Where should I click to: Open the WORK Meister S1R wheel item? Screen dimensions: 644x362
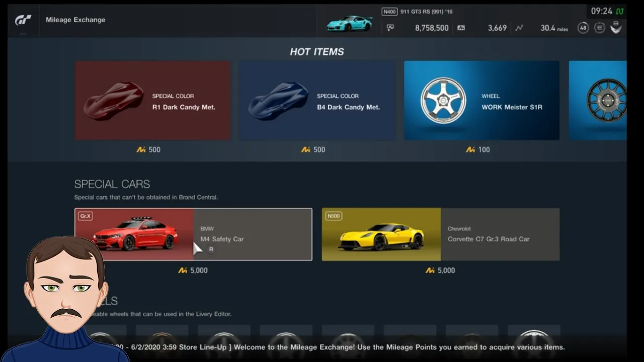click(481, 101)
